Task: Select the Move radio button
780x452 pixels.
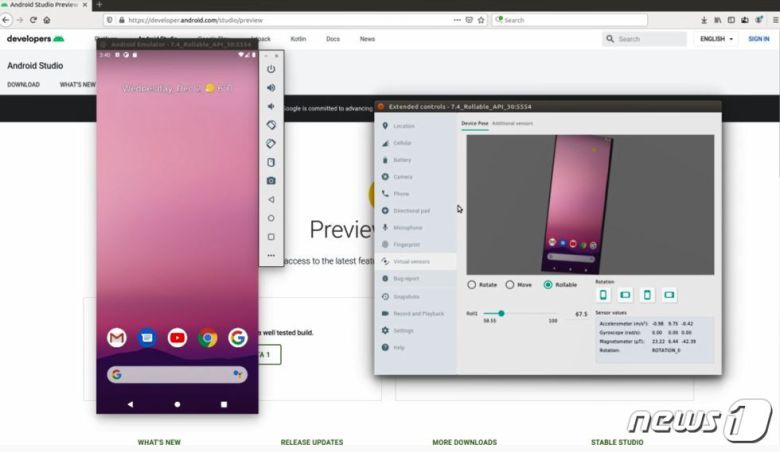Action: [x=510, y=285]
